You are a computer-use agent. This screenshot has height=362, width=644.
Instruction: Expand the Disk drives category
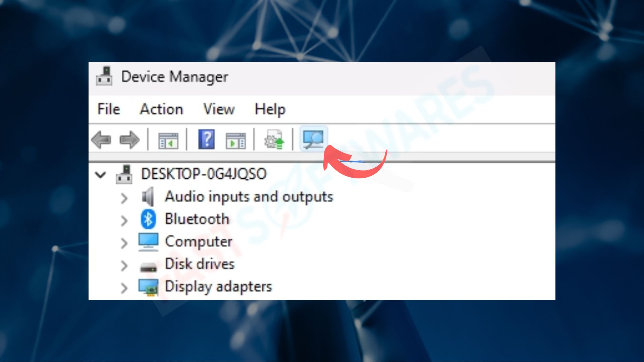click(x=124, y=265)
